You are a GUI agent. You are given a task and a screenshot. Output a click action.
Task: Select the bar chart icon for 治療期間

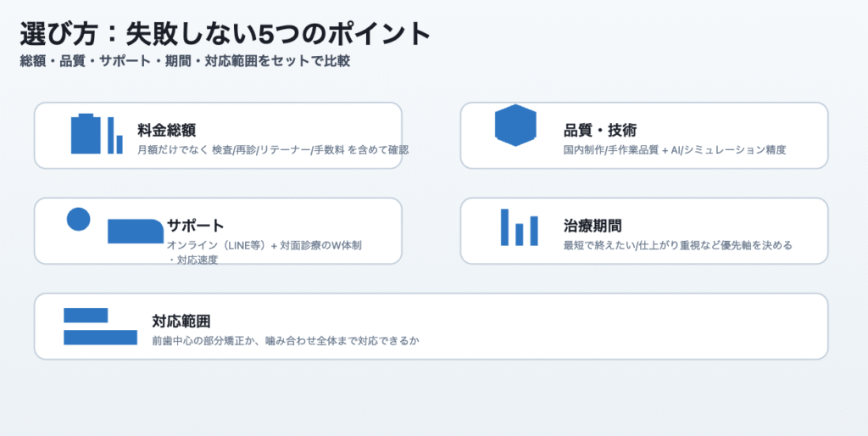519,227
